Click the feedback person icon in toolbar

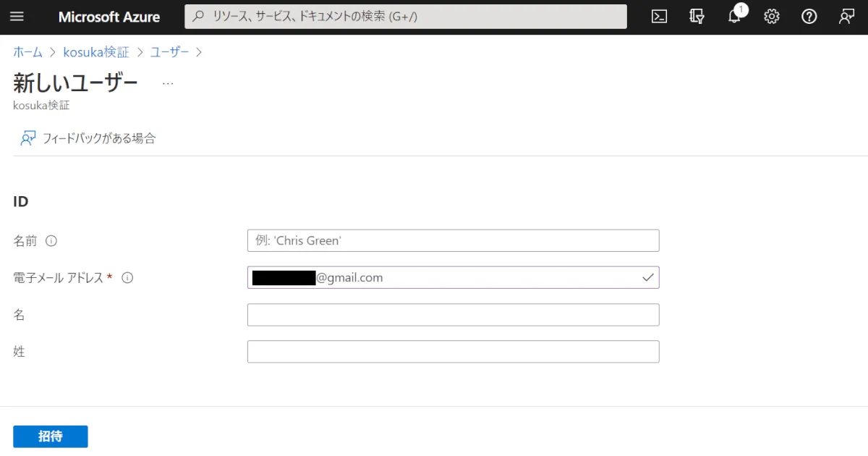click(28, 138)
